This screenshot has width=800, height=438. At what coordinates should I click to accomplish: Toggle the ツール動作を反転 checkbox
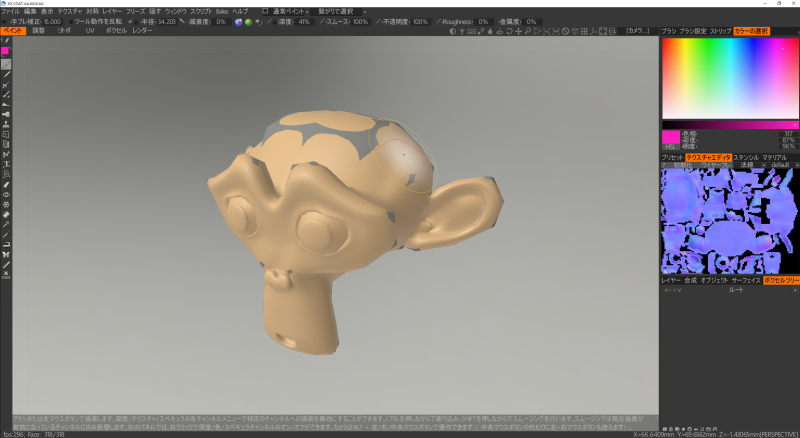(69, 21)
